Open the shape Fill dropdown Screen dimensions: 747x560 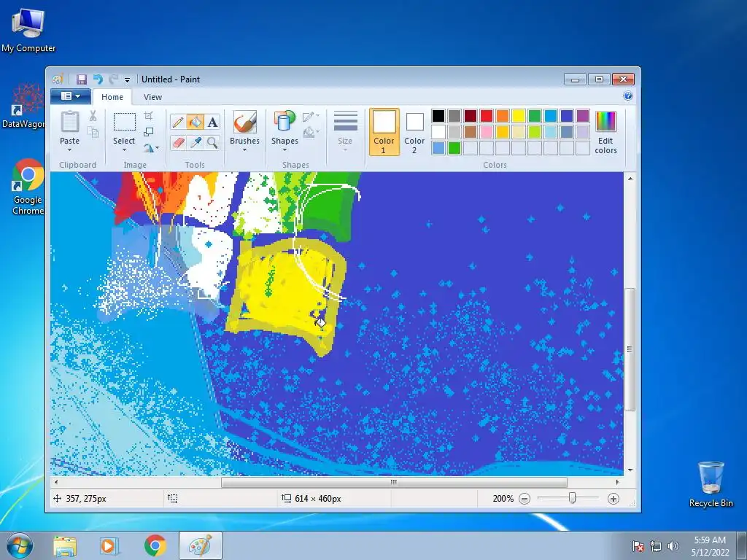(311, 132)
